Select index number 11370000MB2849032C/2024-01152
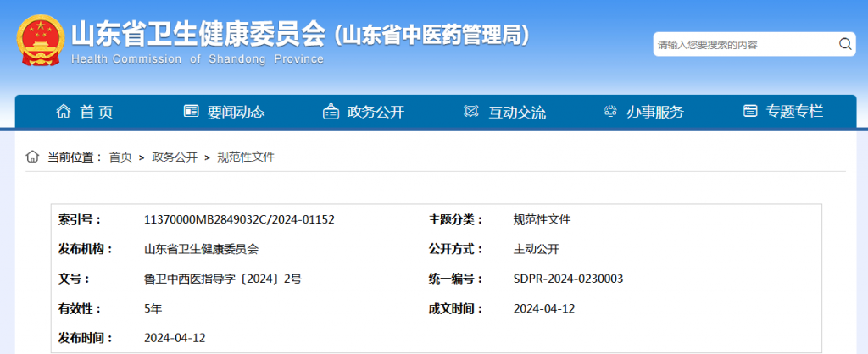The height and width of the screenshot is (354, 868). tap(239, 219)
